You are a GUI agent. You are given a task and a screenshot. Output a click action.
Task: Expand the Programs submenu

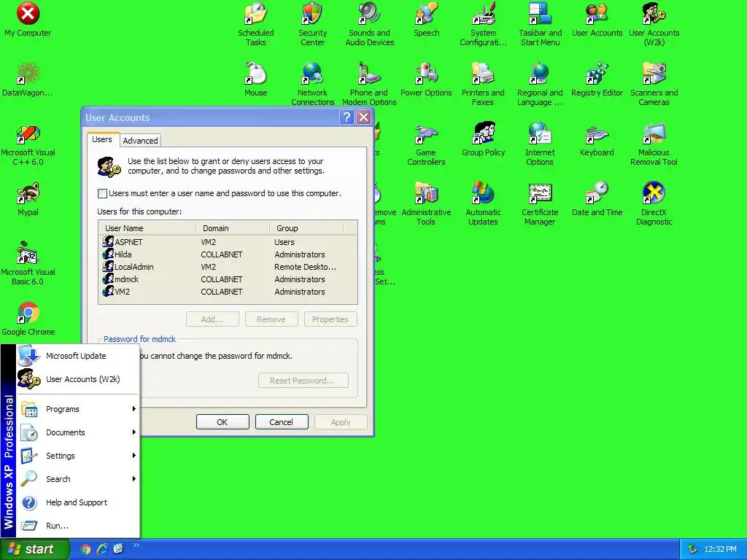coord(79,409)
